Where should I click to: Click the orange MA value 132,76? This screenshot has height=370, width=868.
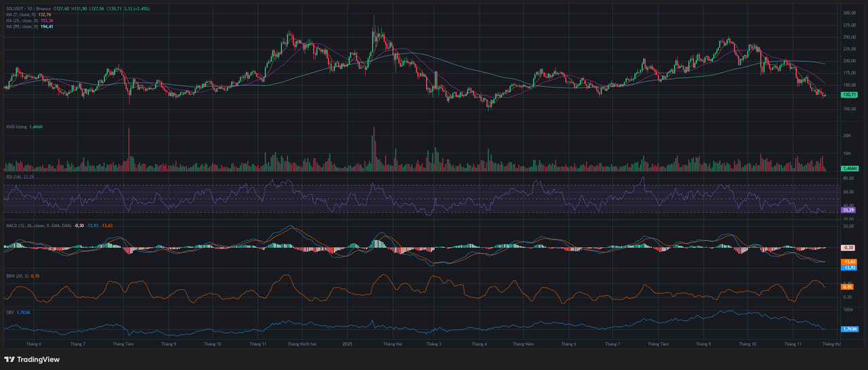click(45, 15)
